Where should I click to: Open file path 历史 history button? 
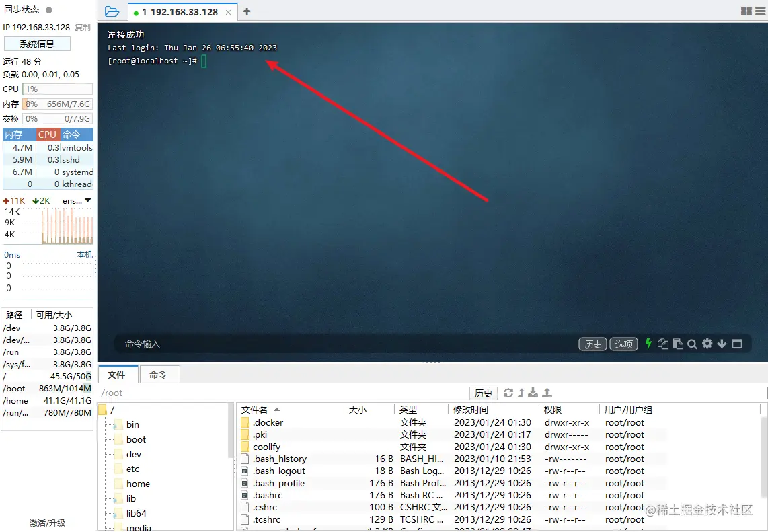coord(484,393)
